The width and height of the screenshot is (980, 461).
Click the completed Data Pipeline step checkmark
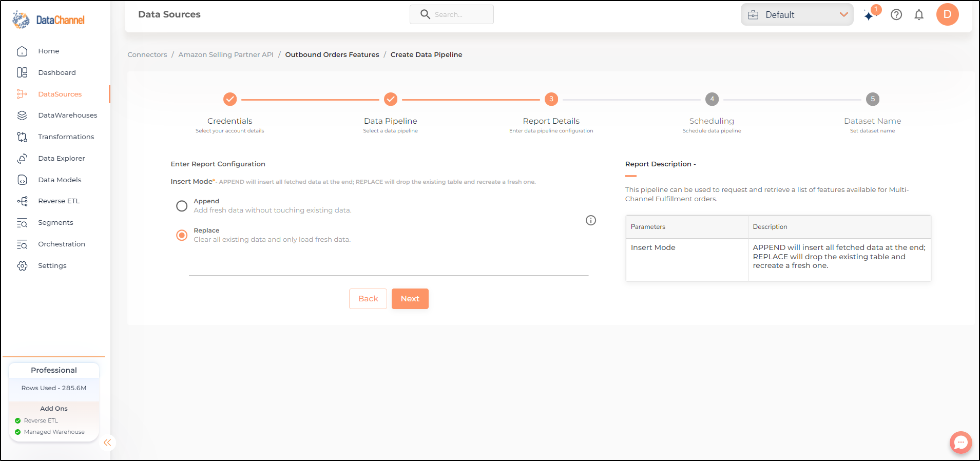click(391, 99)
